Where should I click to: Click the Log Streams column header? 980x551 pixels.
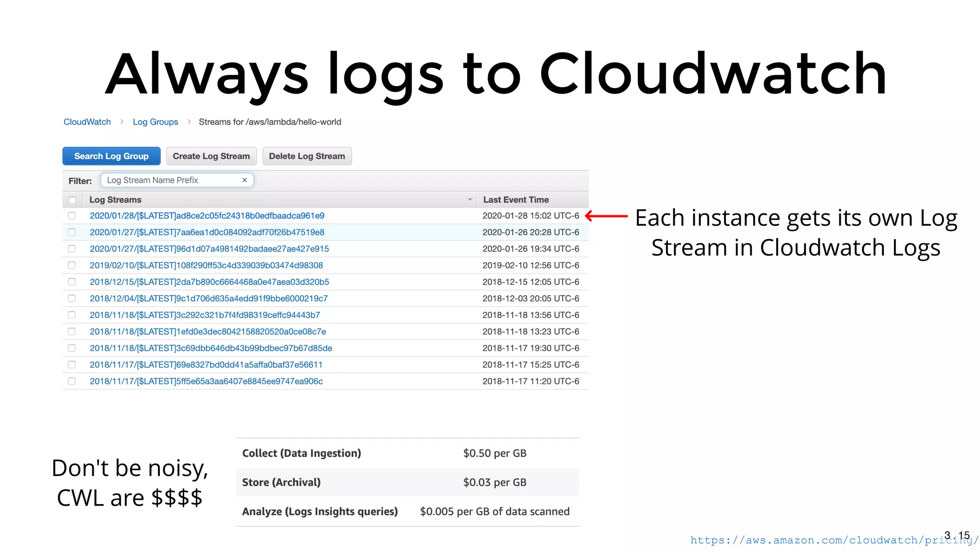(115, 199)
